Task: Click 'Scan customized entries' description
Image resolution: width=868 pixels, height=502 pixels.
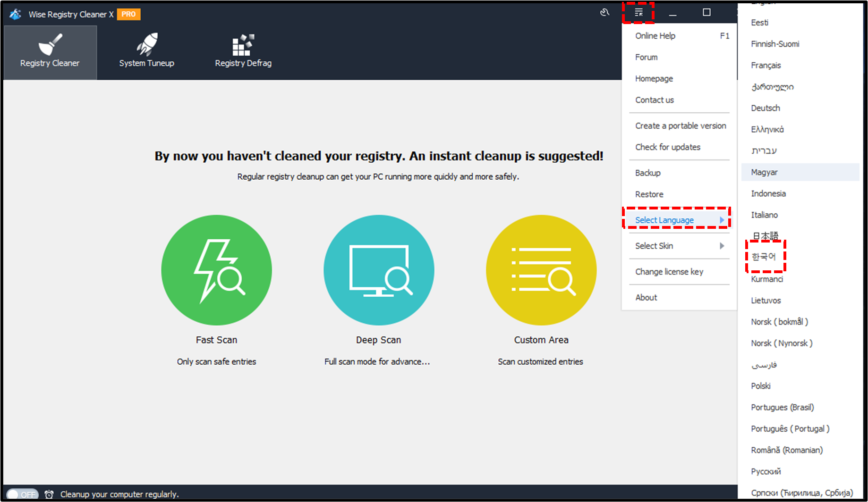Action: click(540, 361)
